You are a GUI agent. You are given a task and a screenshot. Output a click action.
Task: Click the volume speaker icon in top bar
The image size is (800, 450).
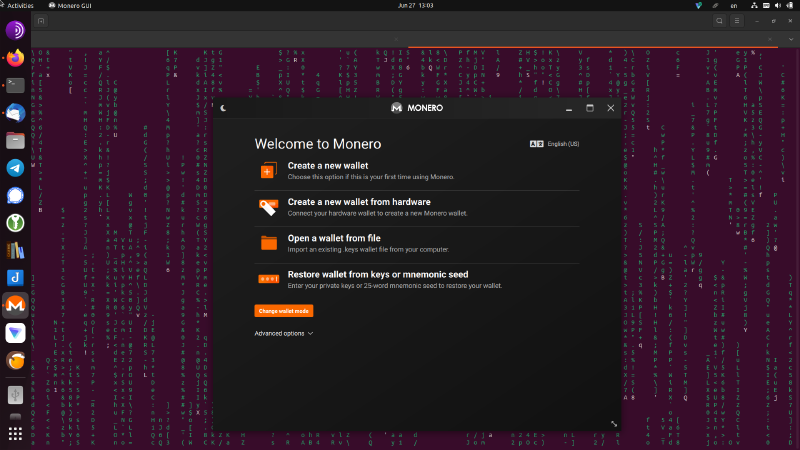(x=778, y=6)
